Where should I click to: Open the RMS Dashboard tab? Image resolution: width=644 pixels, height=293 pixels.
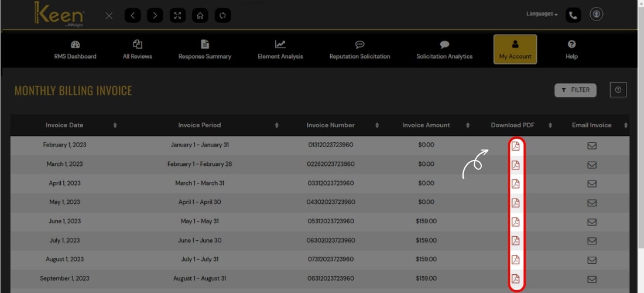(75, 50)
